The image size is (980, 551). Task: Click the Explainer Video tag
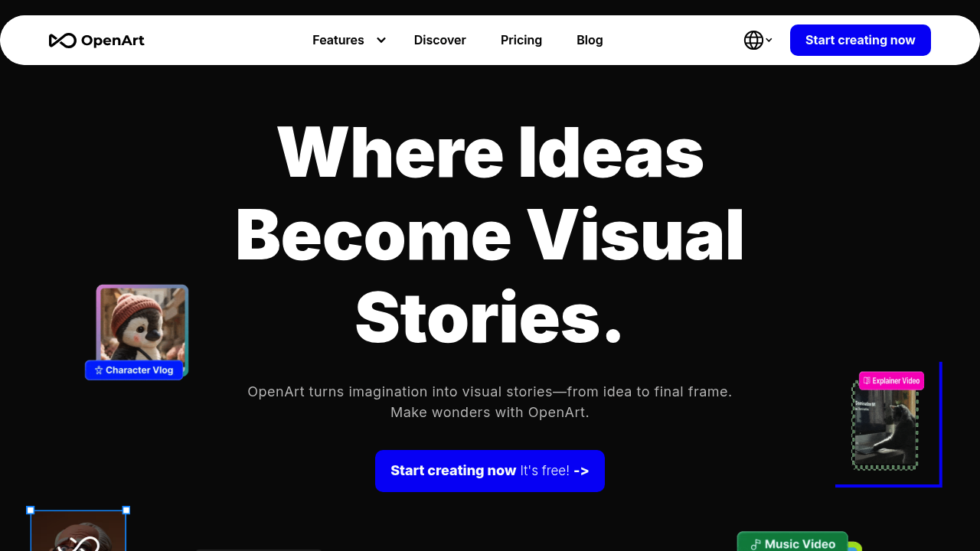(891, 380)
